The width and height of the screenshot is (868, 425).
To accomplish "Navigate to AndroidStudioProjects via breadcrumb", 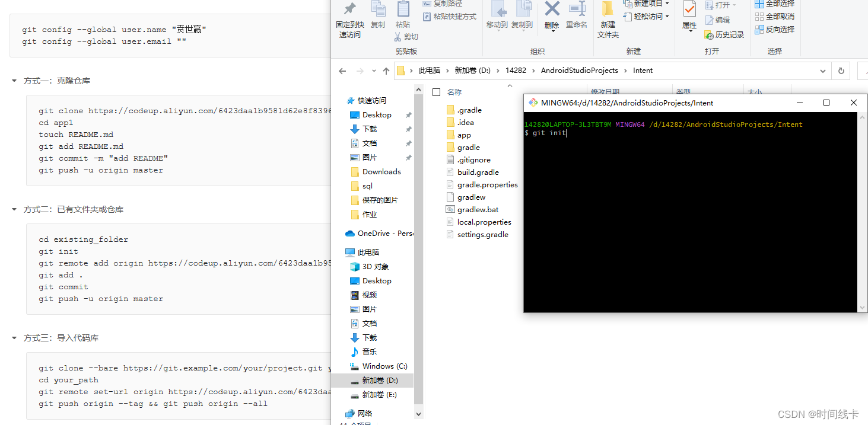I will (x=580, y=71).
